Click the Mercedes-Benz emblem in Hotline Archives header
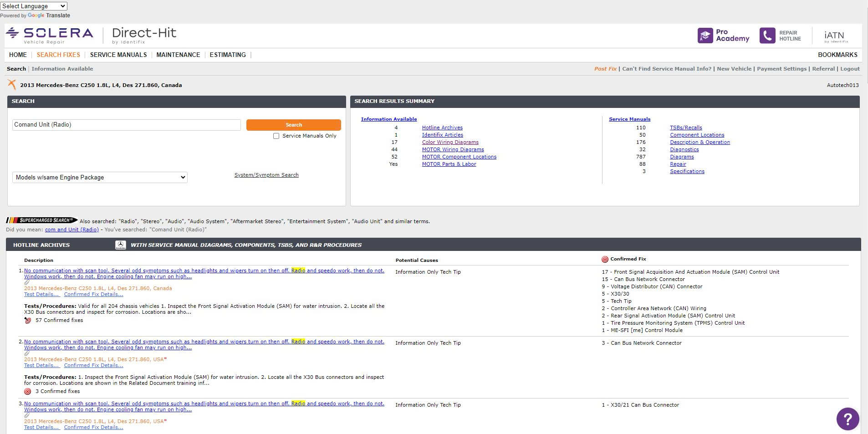 [x=121, y=245]
